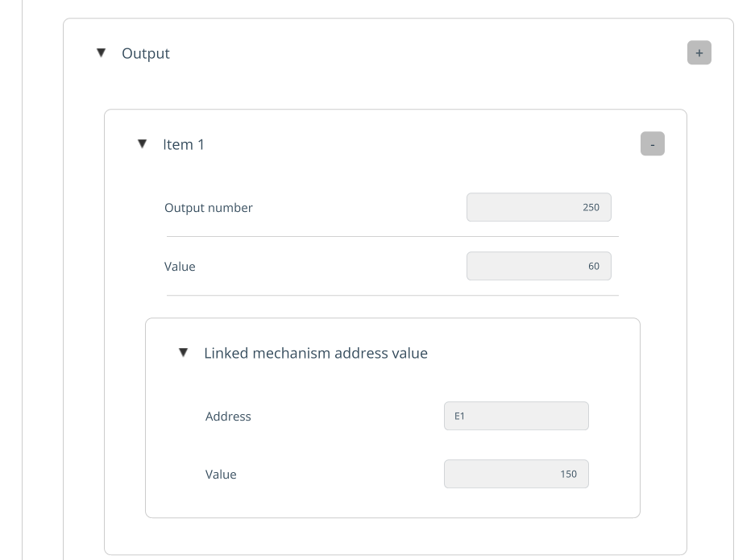
Task: Click the plus button to add an output item
Action: (699, 53)
